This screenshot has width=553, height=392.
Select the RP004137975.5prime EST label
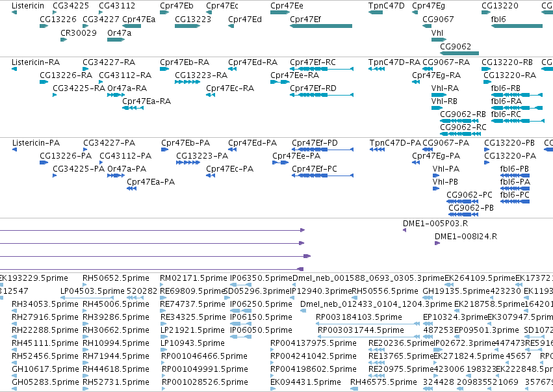pyautogui.click(x=313, y=343)
